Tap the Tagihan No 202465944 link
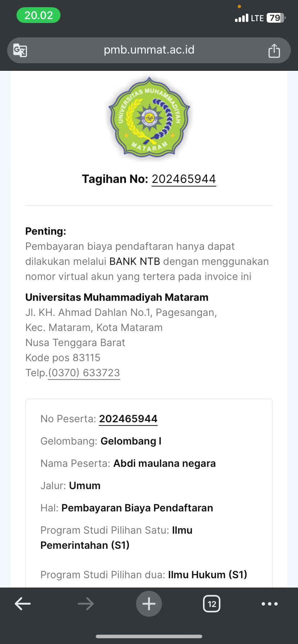Viewport: 298px width, 644px height. [x=184, y=179]
